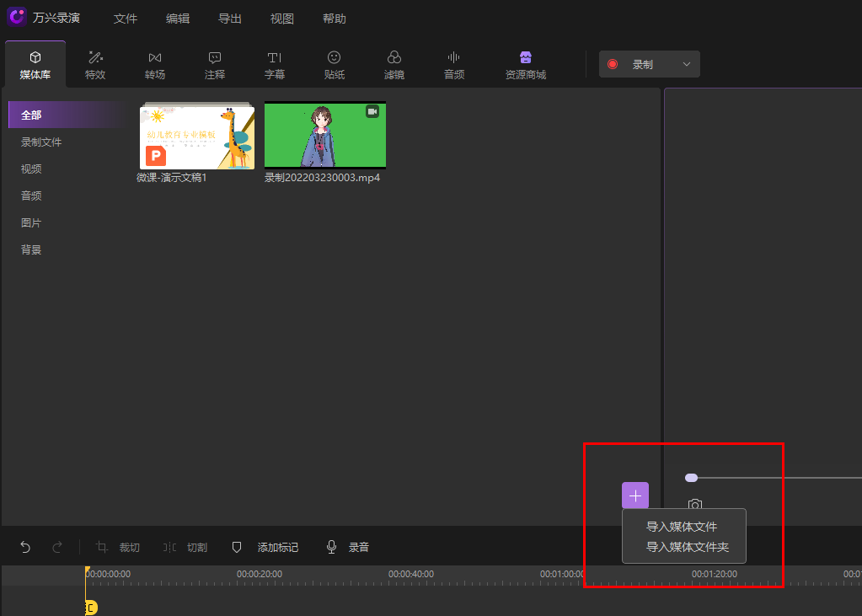862x616 pixels.
Task: Select the 录制文件 category in sidebar
Action: [x=41, y=142]
